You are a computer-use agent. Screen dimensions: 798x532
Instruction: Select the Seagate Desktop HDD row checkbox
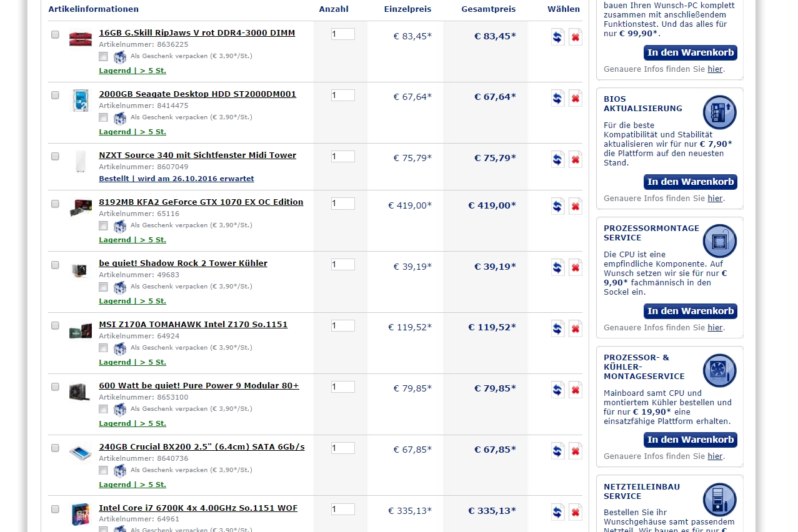[x=55, y=96]
